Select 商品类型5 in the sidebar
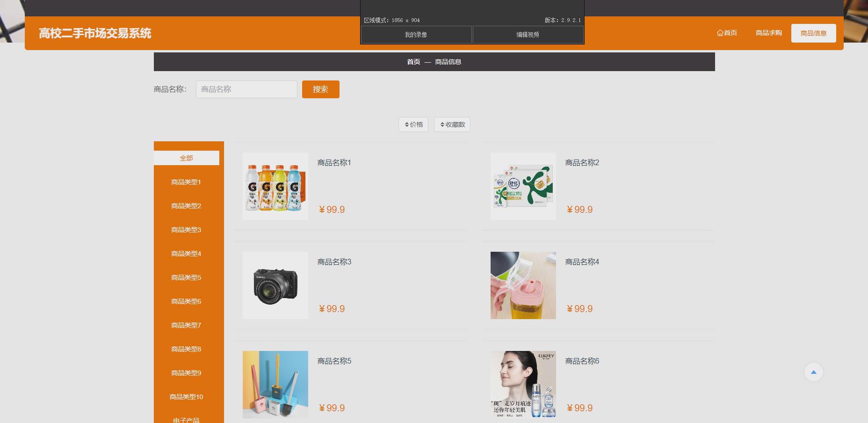This screenshot has width=868, height=423. tap(186, 277)
